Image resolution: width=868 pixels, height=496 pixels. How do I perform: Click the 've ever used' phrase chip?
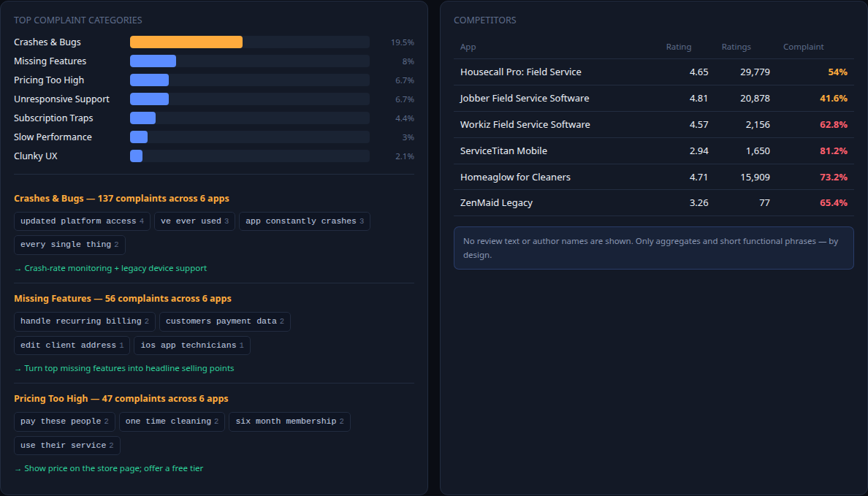[194, 221]
